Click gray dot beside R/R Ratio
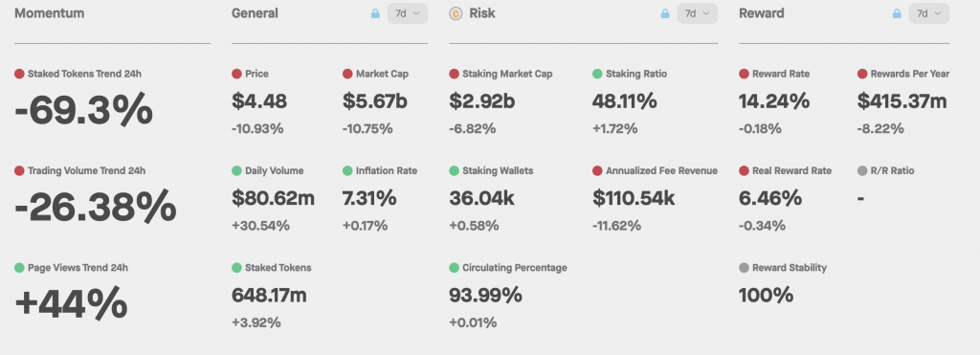This screenshot has height=355, width=980. click(862, 170)
